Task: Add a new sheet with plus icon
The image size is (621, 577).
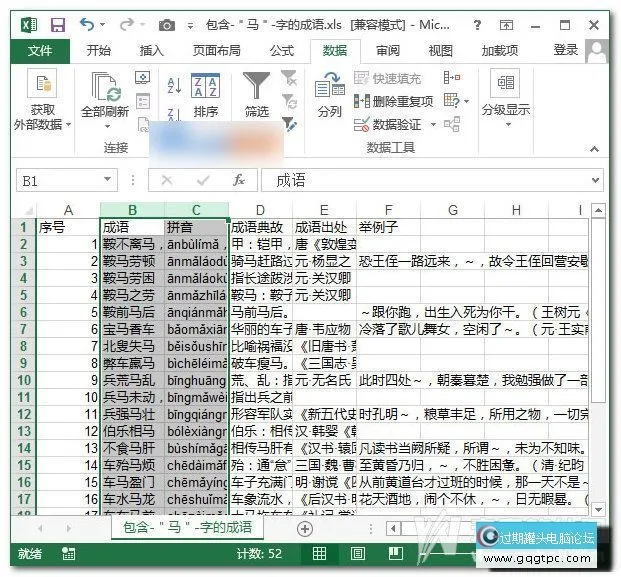Action: point(305,527)
